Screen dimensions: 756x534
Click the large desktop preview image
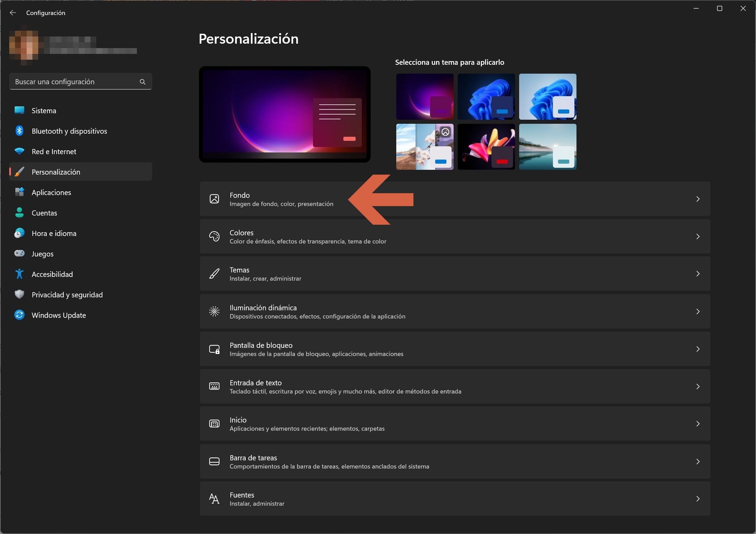285,114
